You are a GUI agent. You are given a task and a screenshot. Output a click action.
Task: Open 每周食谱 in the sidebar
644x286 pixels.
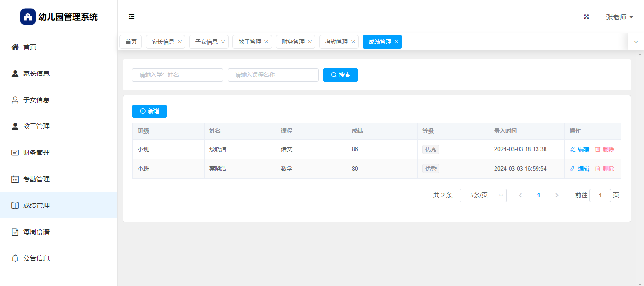coord(36,232)
